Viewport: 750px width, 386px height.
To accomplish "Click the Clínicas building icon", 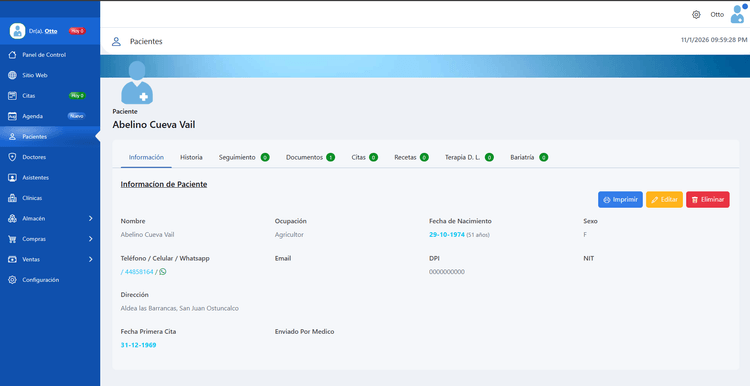I will point(13,198).
